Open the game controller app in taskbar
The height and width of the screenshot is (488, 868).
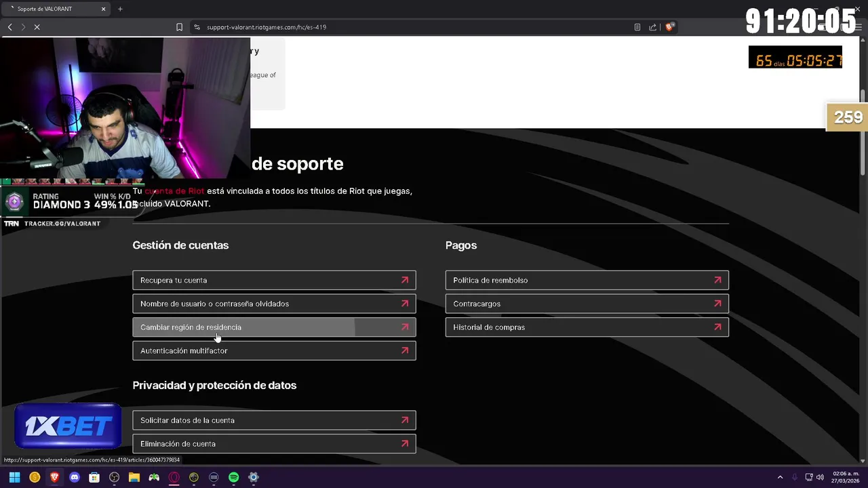point(154,477)
